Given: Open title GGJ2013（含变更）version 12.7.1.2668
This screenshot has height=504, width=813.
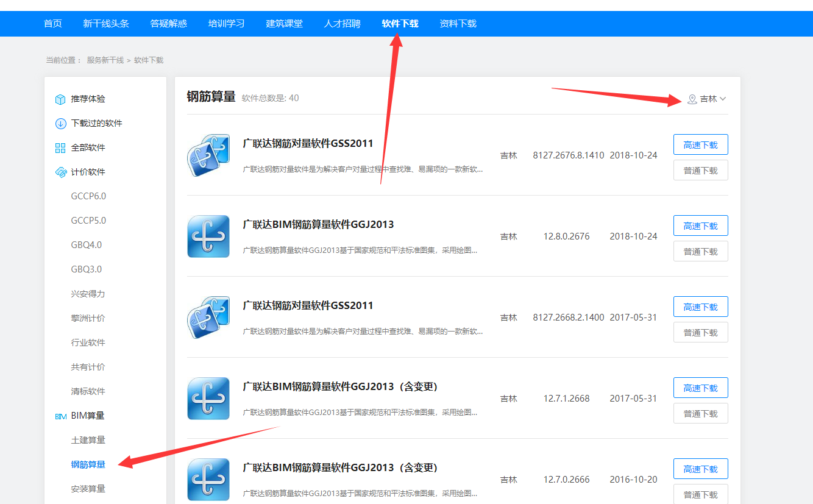Looking at the screenshot, I should pyautogui.click(x=340, y=387).
